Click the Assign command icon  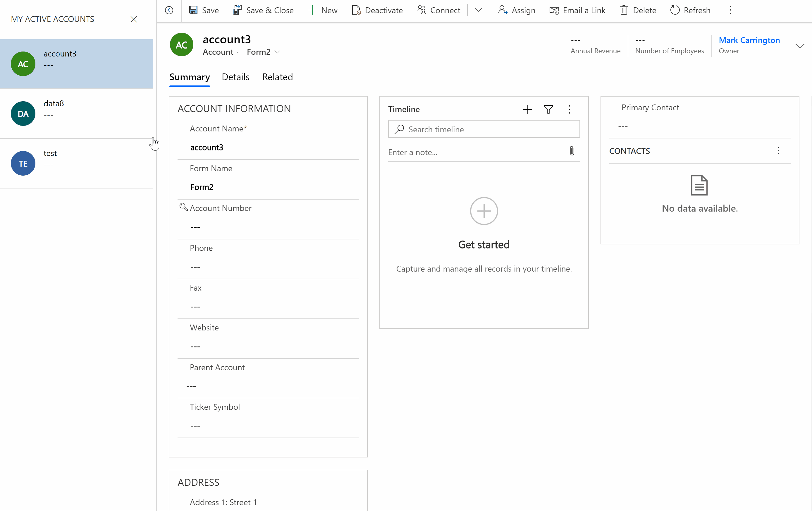pos(503,10)
